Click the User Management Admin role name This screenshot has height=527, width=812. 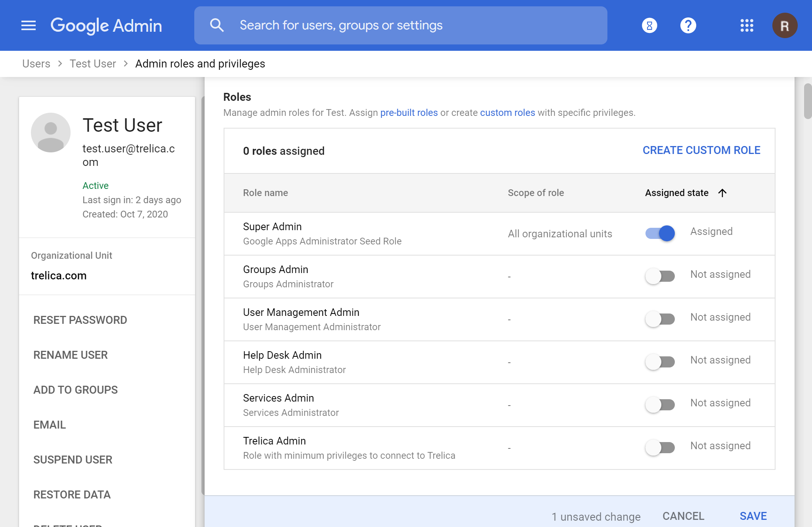301,312
